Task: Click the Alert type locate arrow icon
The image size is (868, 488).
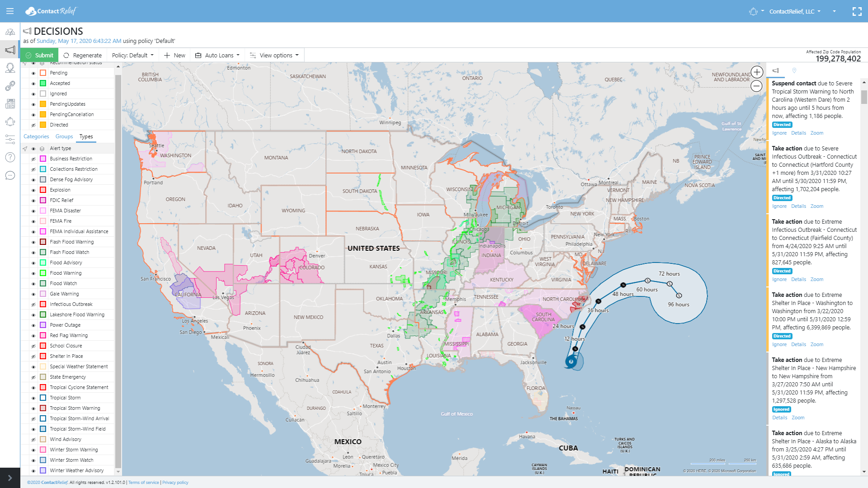Action: [x=25, y=149]
